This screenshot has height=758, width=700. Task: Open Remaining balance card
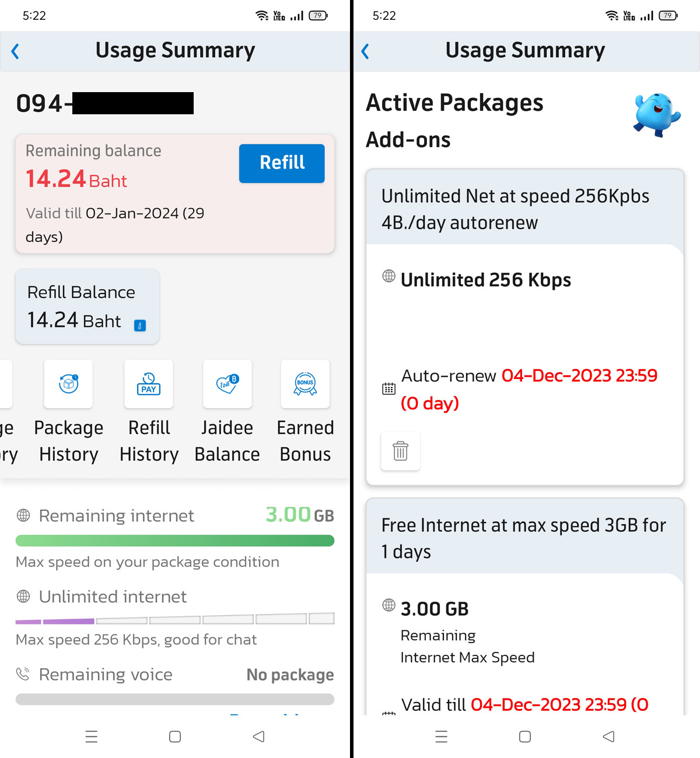[x=175, y=194]
